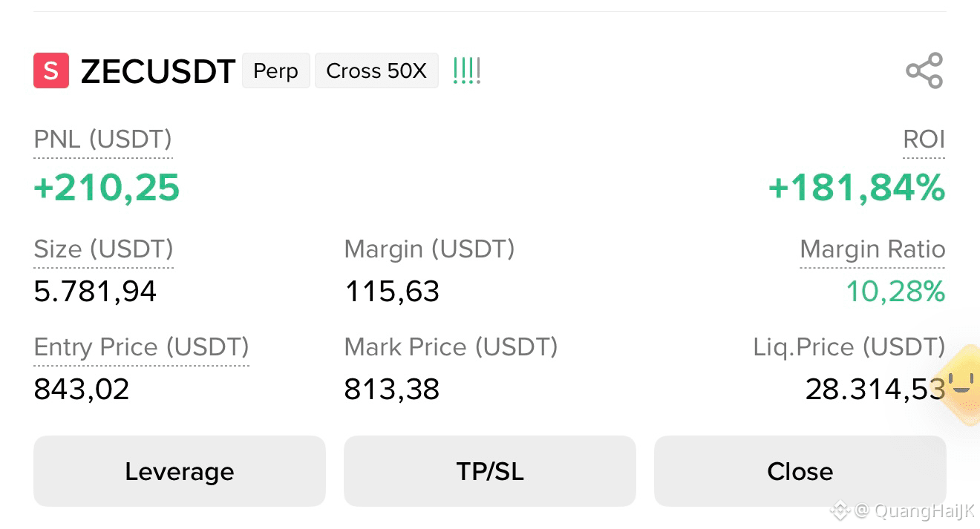This screenshot has height=529, width=980.
Task: Show Size (USDT) label explanation
Action: (104, 249)
